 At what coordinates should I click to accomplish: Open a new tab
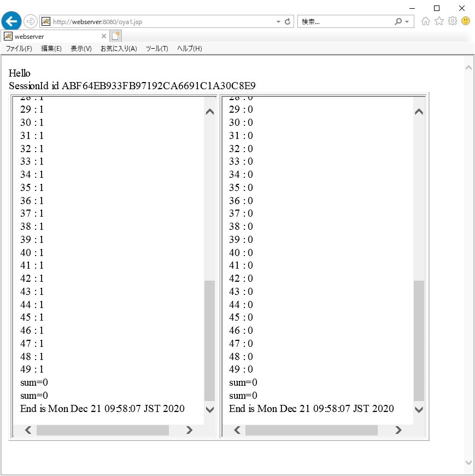[115, 37]
